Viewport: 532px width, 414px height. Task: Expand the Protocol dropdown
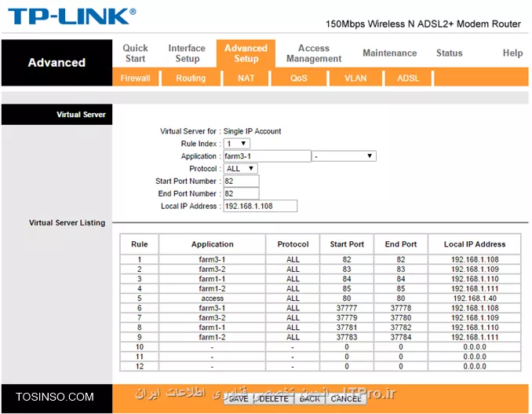(x=241, y=168)
